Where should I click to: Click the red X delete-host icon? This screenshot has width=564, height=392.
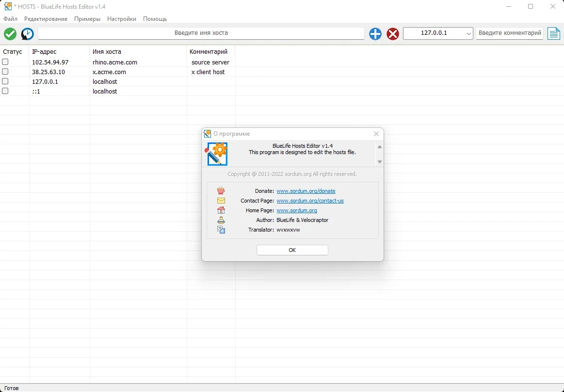click(392, 34)
